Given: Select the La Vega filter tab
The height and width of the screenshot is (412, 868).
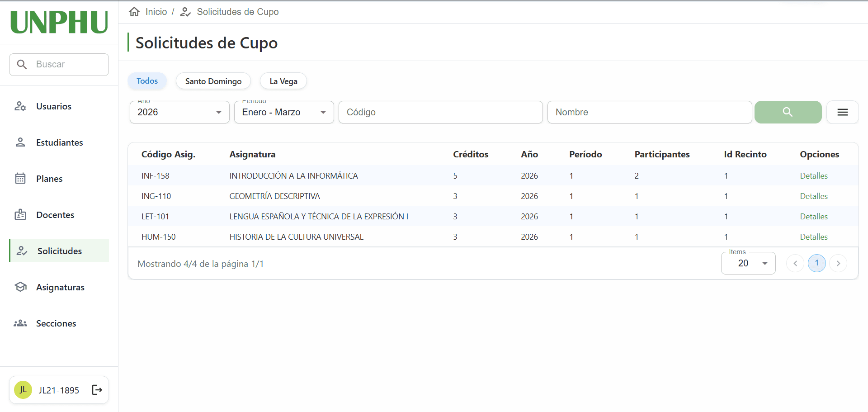Looking at the screenshot, I should (283, 81).
